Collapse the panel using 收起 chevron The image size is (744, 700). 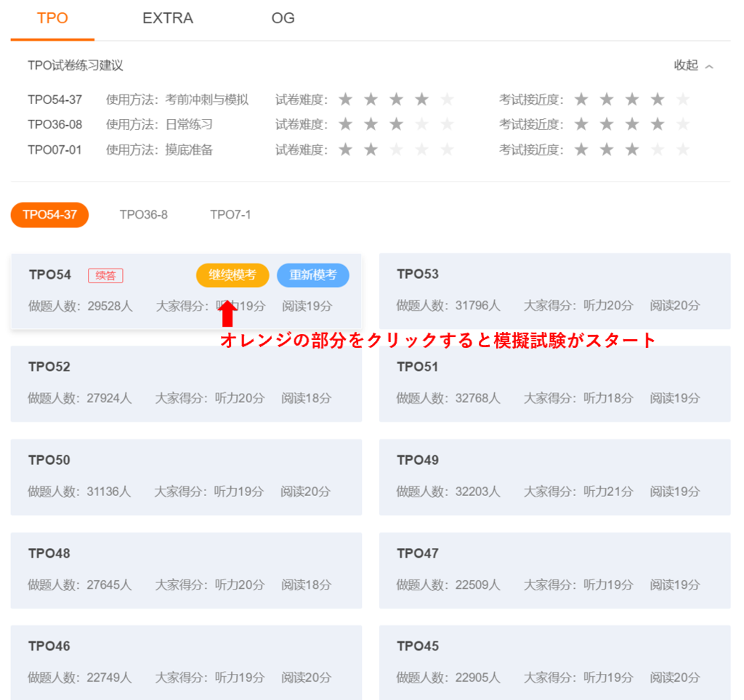point(693,65)
